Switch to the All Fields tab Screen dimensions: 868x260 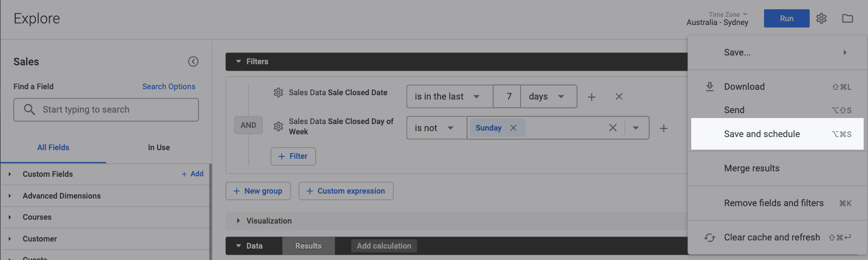click(x=53, y=147)
